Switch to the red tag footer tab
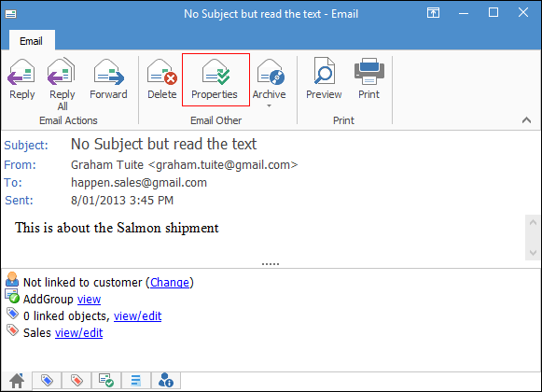Screen dimensions: 542x392 (x=76, y=381)
